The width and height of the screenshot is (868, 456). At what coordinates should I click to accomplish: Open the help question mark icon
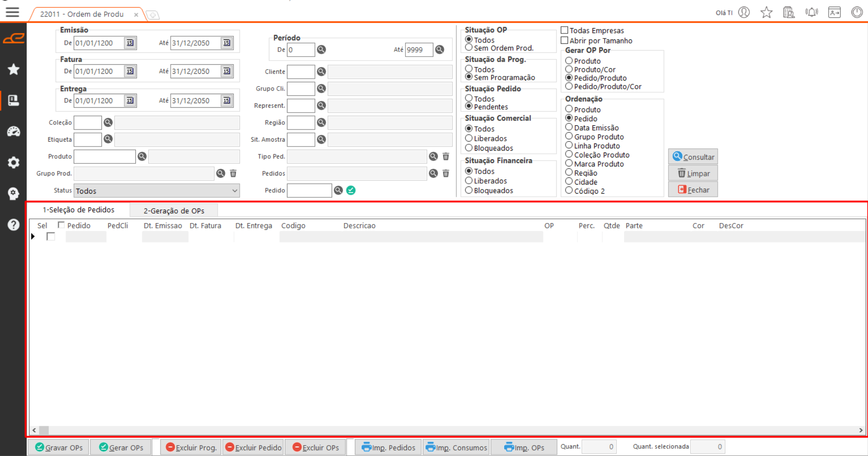[14, 224]
